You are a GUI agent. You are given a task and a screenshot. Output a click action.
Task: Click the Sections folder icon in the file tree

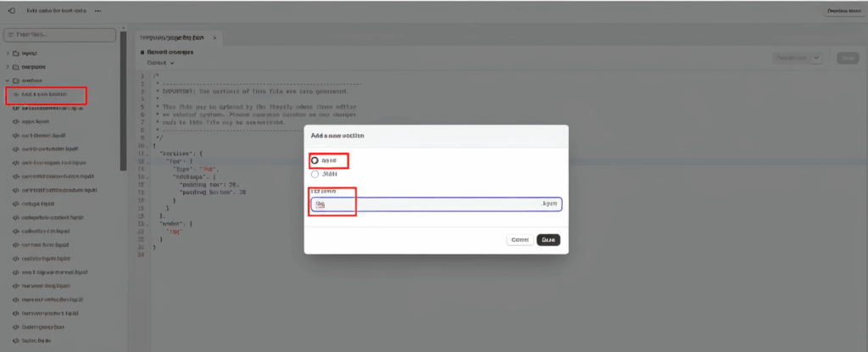(x=16, y=80)
